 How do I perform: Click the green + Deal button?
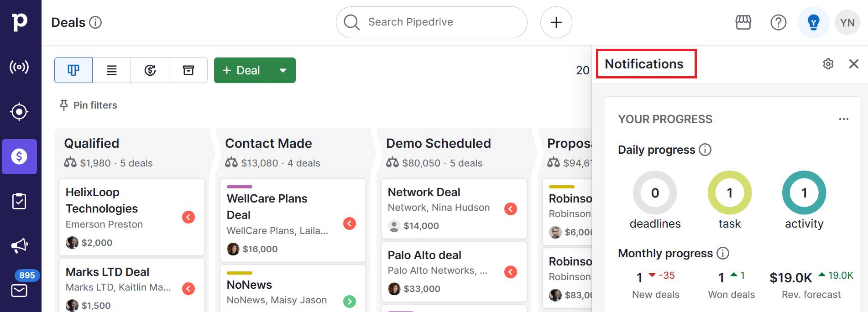click(242, 70)
